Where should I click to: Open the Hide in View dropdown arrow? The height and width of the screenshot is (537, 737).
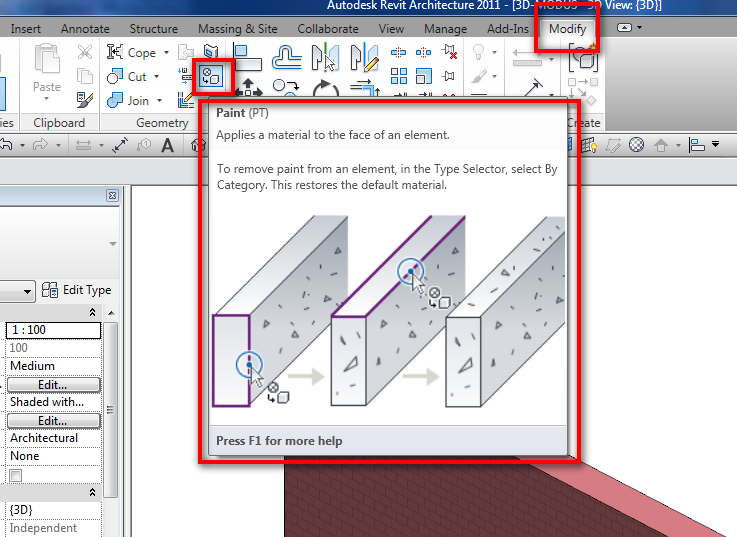(x=494, y=52)
